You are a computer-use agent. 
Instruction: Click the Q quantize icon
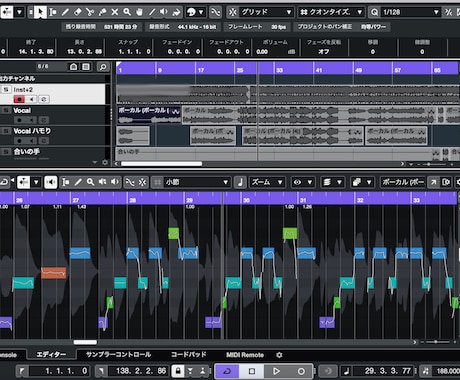[374, 12]
